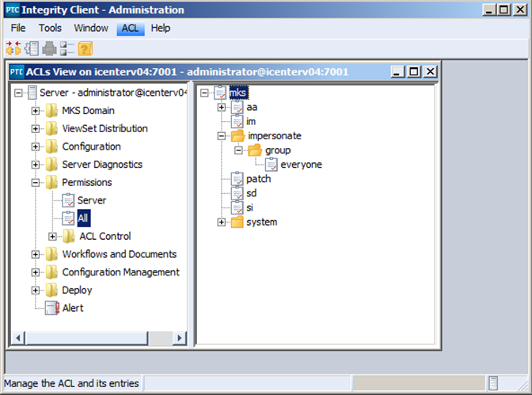Open the Window menu
This screenshot has height=395, width=532.
(91, 28)
